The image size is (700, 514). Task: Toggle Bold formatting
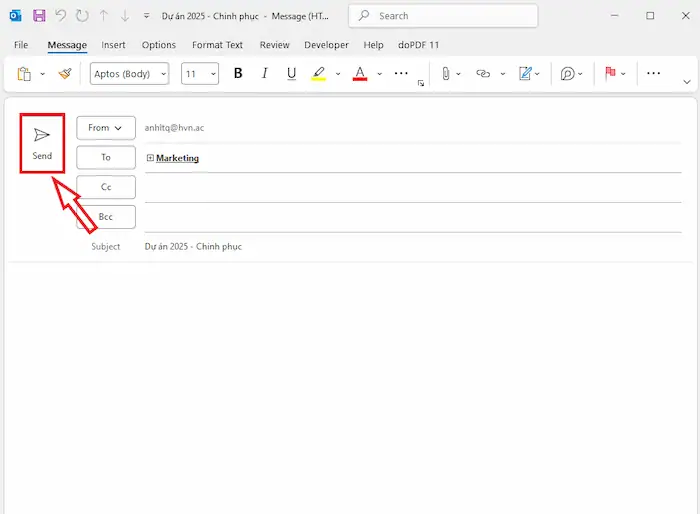point(238,73)
